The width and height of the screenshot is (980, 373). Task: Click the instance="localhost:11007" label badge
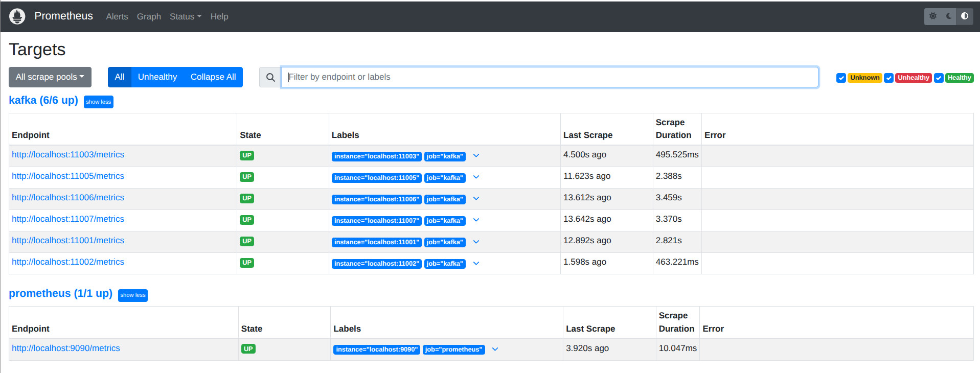pos(377,221)
